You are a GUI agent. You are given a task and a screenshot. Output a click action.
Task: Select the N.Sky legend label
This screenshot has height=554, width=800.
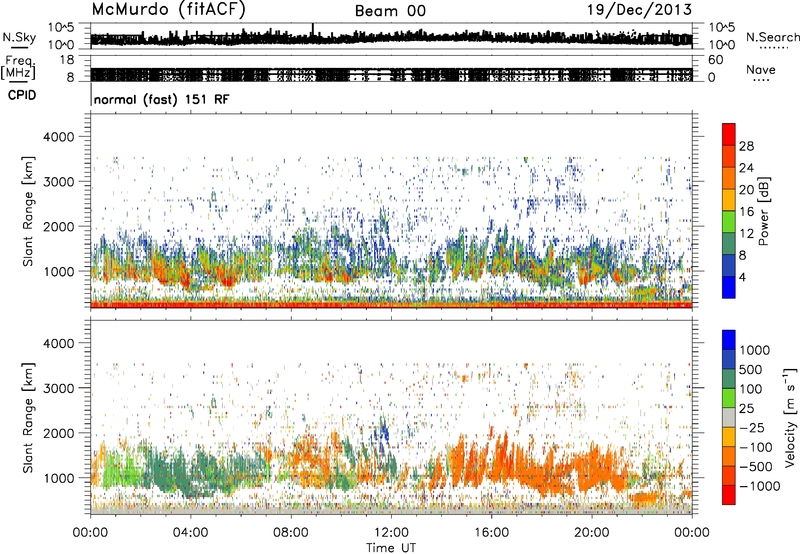[x=19, y=37]
